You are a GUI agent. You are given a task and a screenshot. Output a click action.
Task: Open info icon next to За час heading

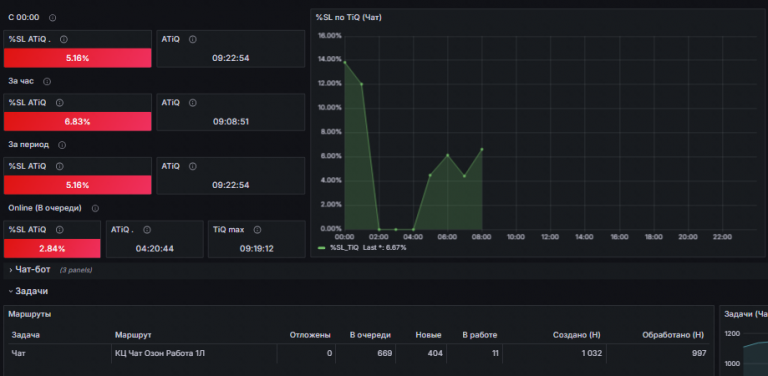click(x=47, y=81)
